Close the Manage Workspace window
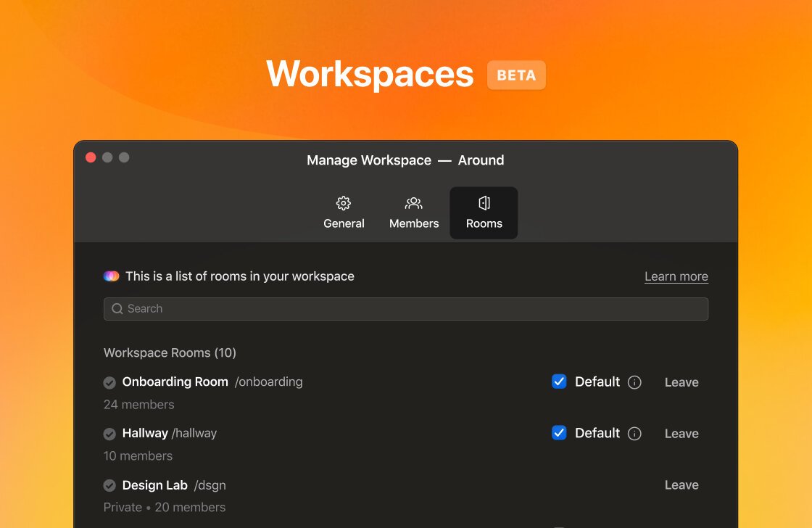Viewport: 812px width, 528px height. [x=91, y=157]
